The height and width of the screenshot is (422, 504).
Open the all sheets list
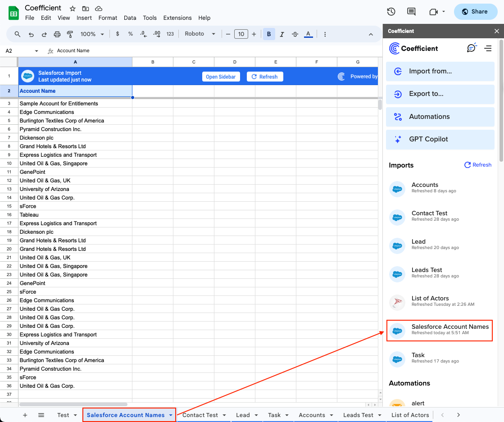point(41,415)
